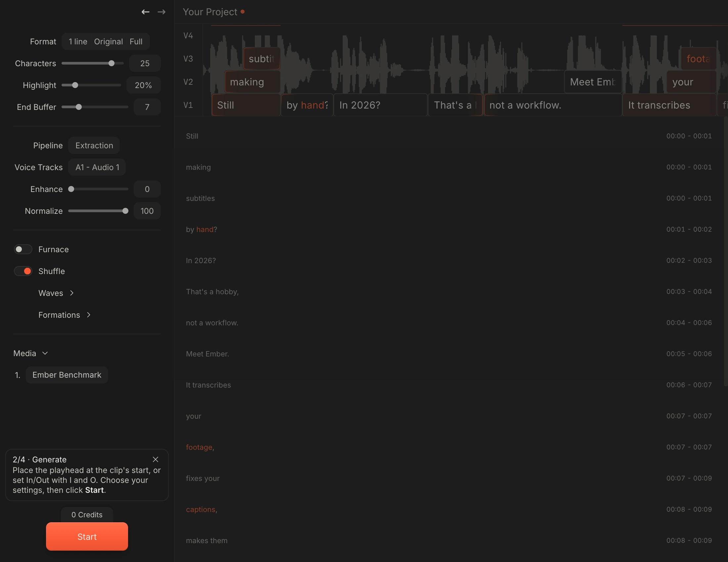This screenshot has width=728, height=562.
Task: Select the 1 line format option
Action: click(78, 42)
